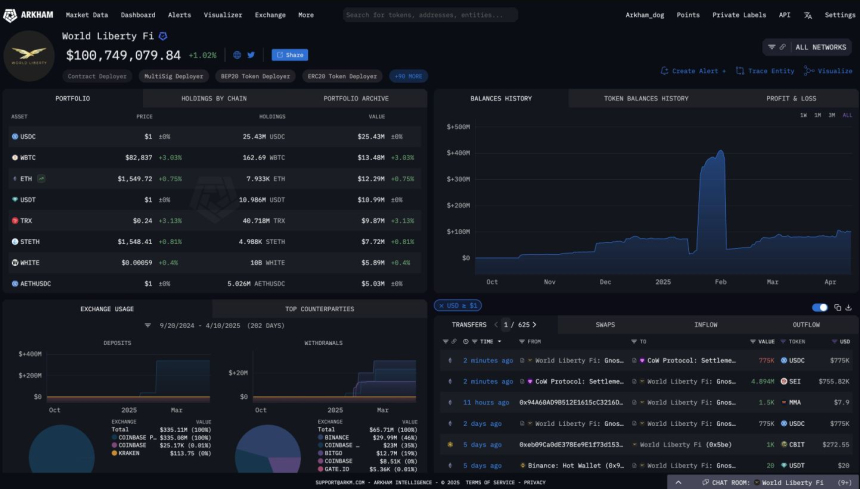Screen dimensions: 860x489
Task: Click the language translate icon
Action: [807, 15]
